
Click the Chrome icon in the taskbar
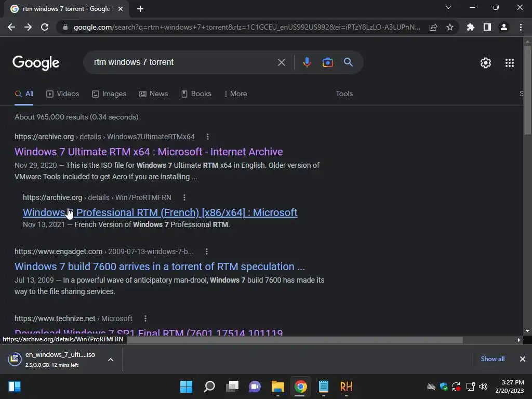[x=301, y=387]
